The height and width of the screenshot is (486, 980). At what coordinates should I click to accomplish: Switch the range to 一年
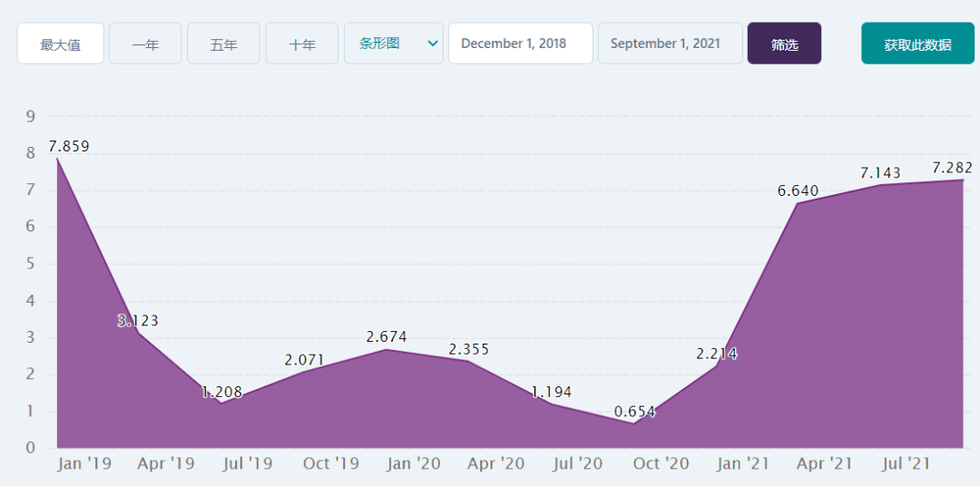145,44
